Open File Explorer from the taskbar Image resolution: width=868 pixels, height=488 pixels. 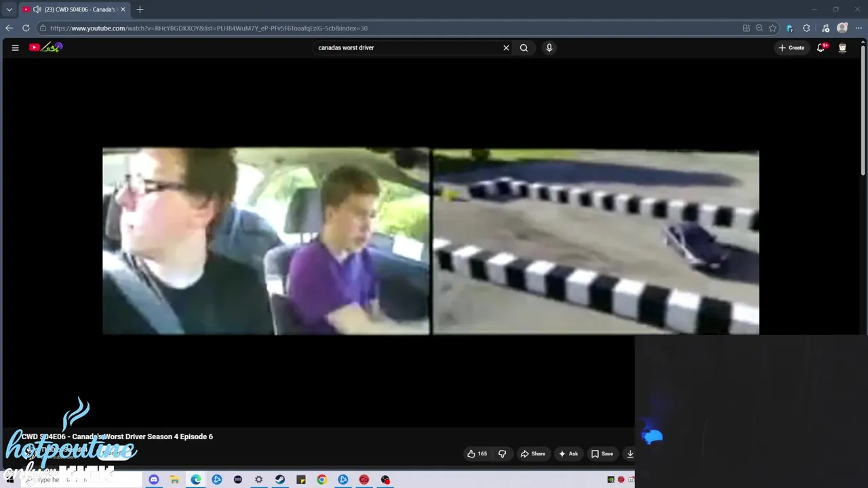point(174,480)
